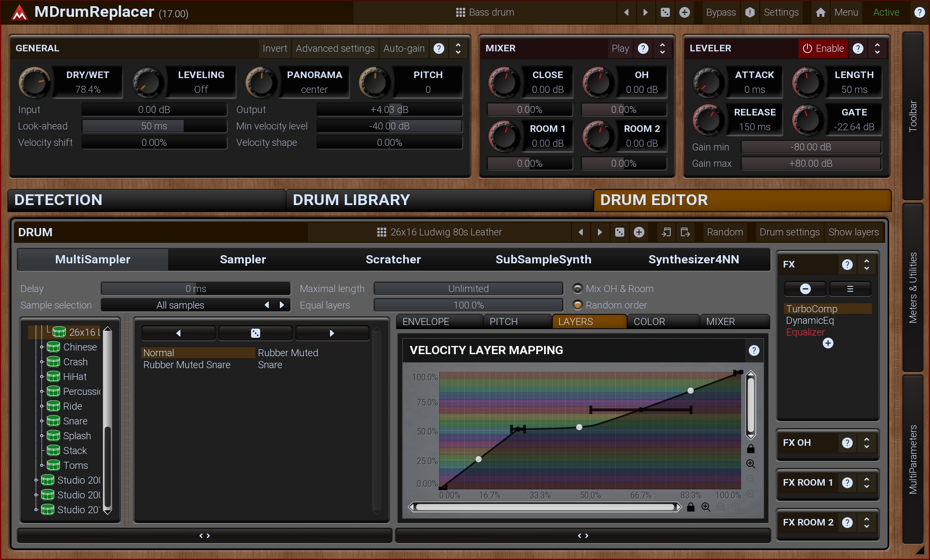Click vertical zoom-in magnifier of velocity graph
Image resolution: width=930 pixels, height=560 pixels.
[750, 464]
